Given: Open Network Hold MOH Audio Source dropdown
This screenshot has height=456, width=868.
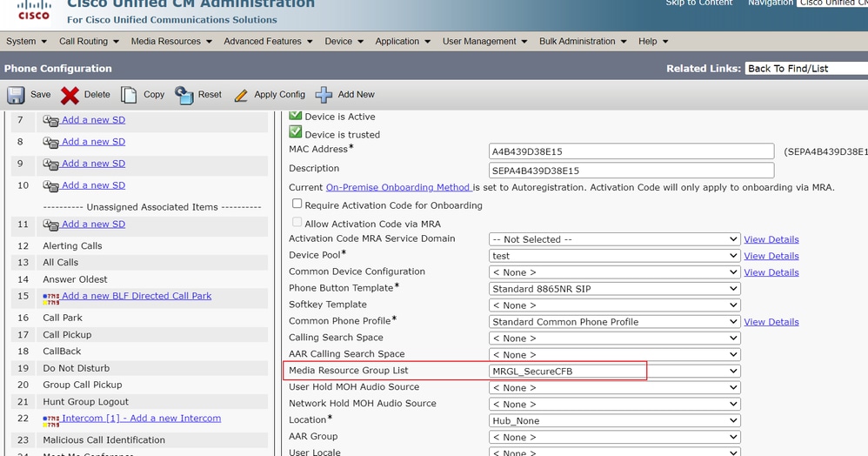Looking at the screenshot, I should (614, 404).
